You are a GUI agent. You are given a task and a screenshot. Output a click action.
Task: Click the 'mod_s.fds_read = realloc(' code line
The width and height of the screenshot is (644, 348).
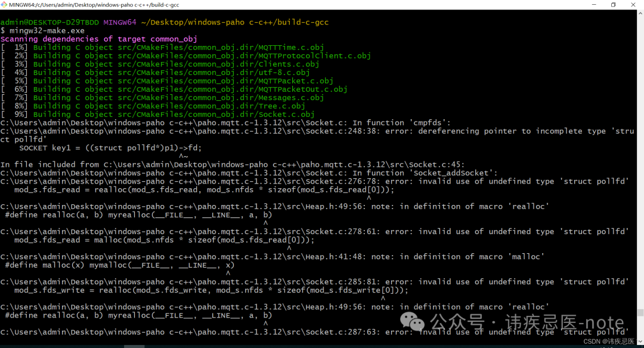point(204,189)
